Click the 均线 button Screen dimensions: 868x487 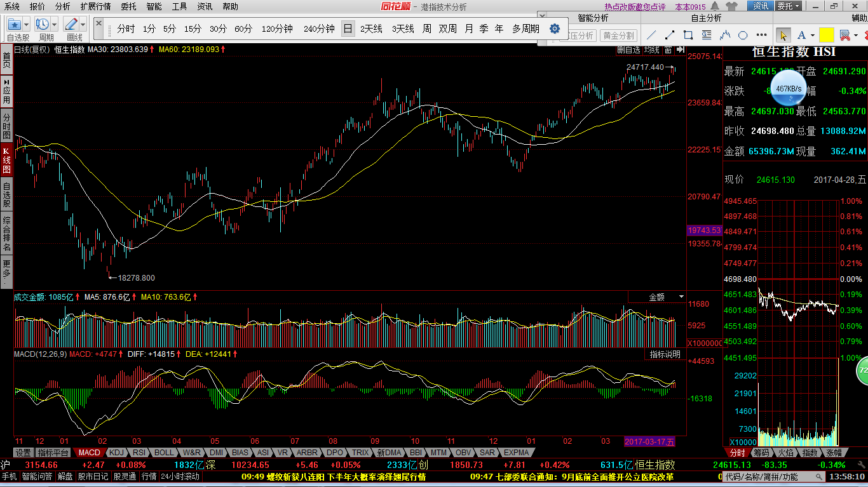coord(652,50)
